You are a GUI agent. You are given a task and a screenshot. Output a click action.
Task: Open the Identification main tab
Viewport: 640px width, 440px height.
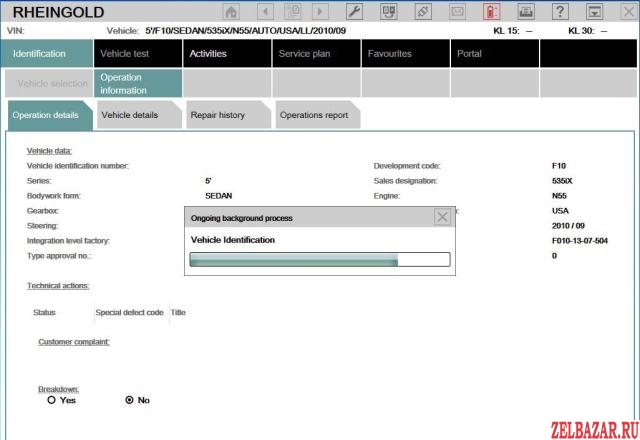pos(47,53)
